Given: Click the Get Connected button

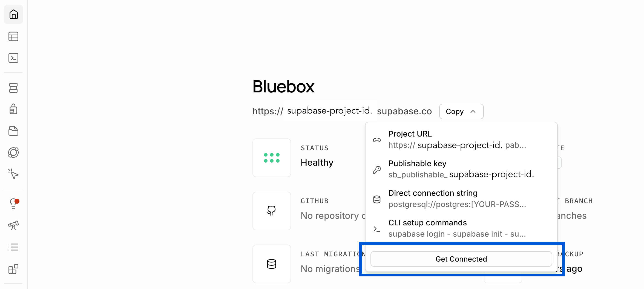Looking at the screenshot, I should (x=461, y=259).
